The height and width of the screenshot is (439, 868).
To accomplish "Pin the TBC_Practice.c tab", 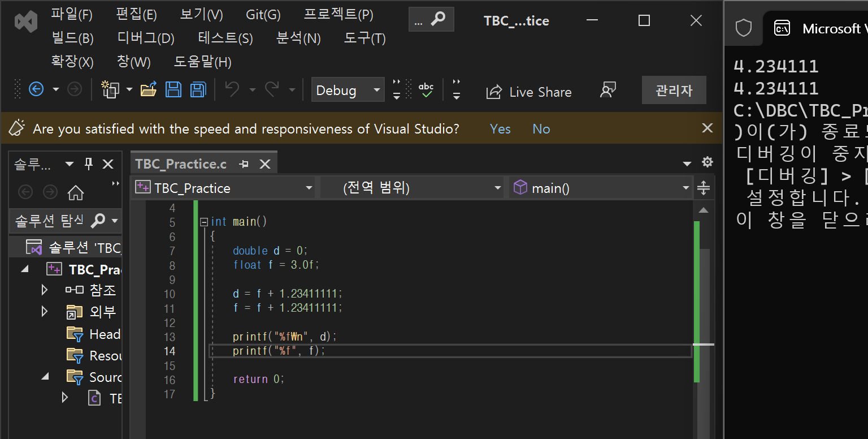I will (244, 164).
